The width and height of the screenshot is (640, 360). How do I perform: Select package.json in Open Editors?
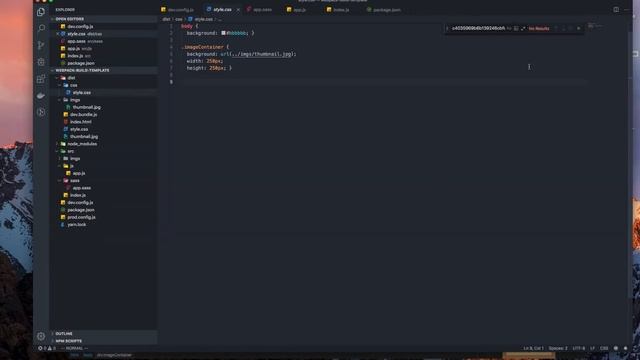[x=104, y=63]
